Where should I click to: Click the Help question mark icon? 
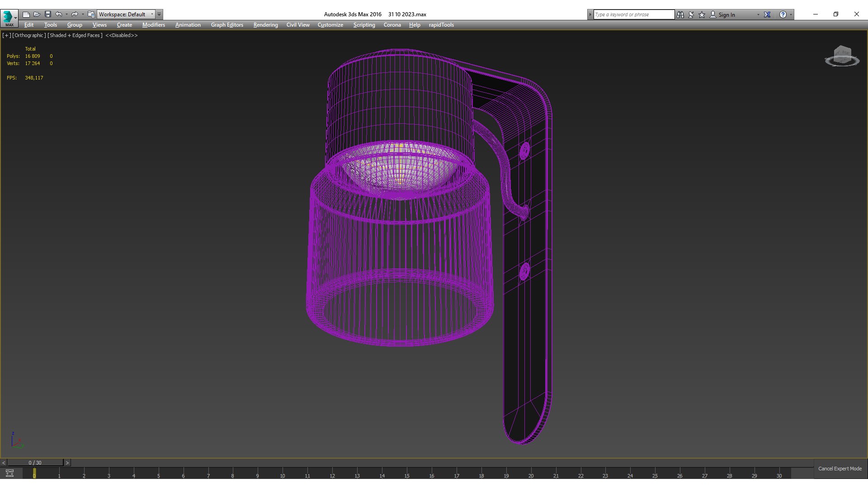pos(783,14)
